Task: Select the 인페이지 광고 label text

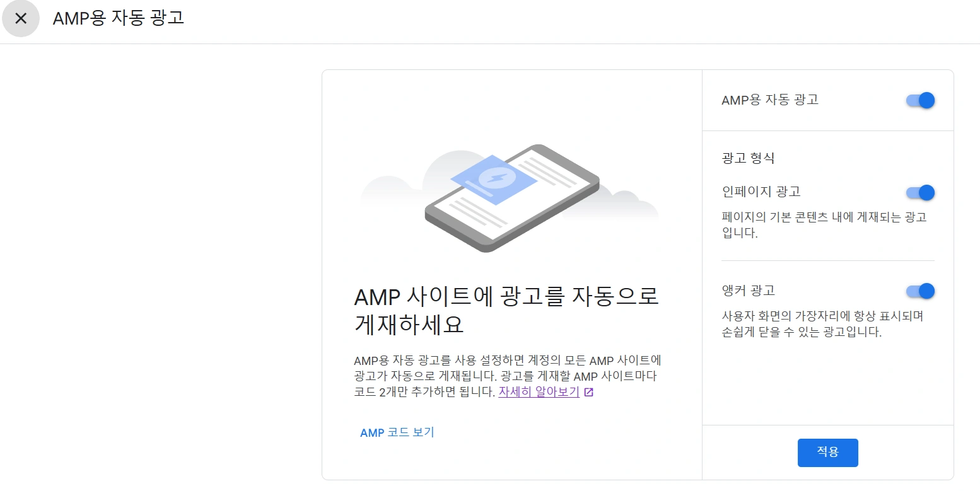Action: click(x=761, y=192)
